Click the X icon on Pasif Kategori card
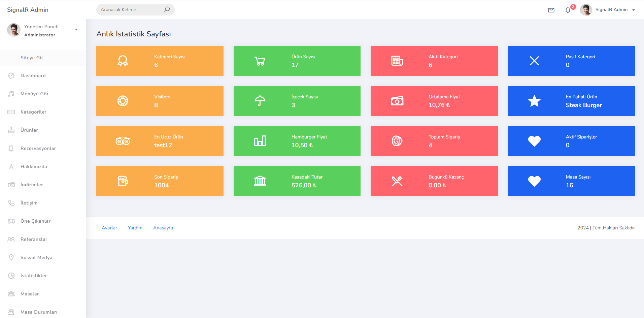Screen dimensions: 644x318 (534, 61)
